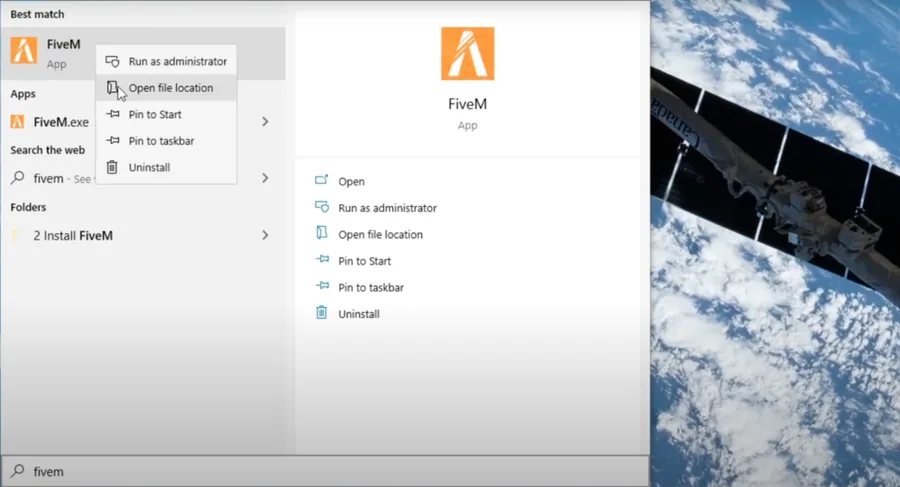The height and width of the screenshot is (487, 900).
Task: Expand the FiveM.exe result arrow
Action: point(265,122)
